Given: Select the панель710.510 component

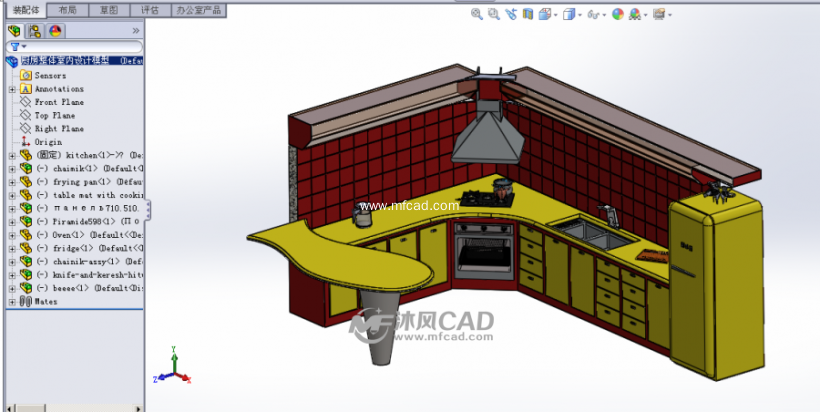Looking at the screenshot, I should tap(89, 208).
